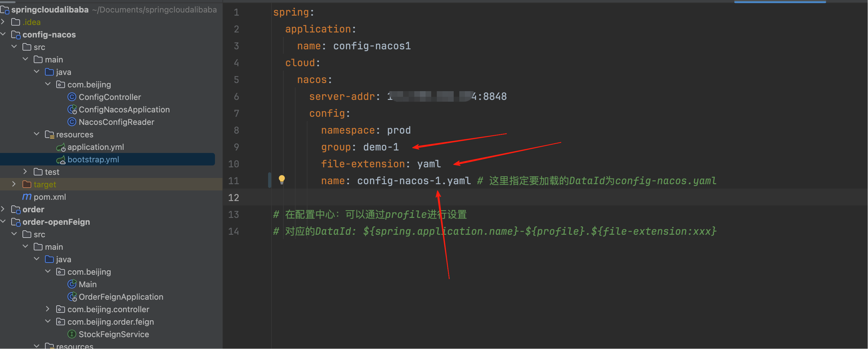The image size is (868, 349).
Task: Click the 'server-addr' key on line 6
Action: point(342,96)
